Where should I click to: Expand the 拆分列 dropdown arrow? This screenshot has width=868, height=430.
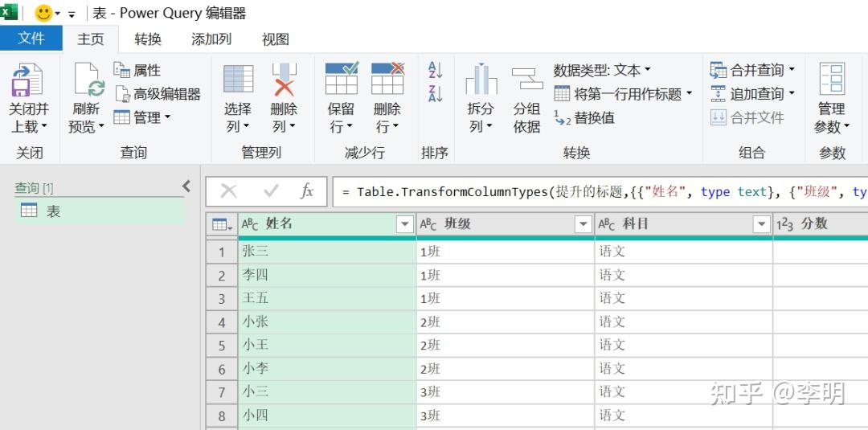click(x=489, y=127)
